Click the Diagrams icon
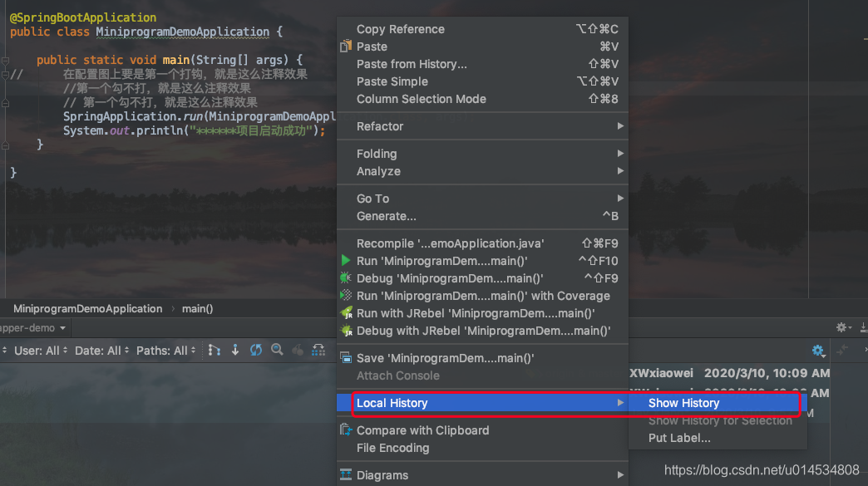The width and height of the screenshot is (868, 486). 346,474
